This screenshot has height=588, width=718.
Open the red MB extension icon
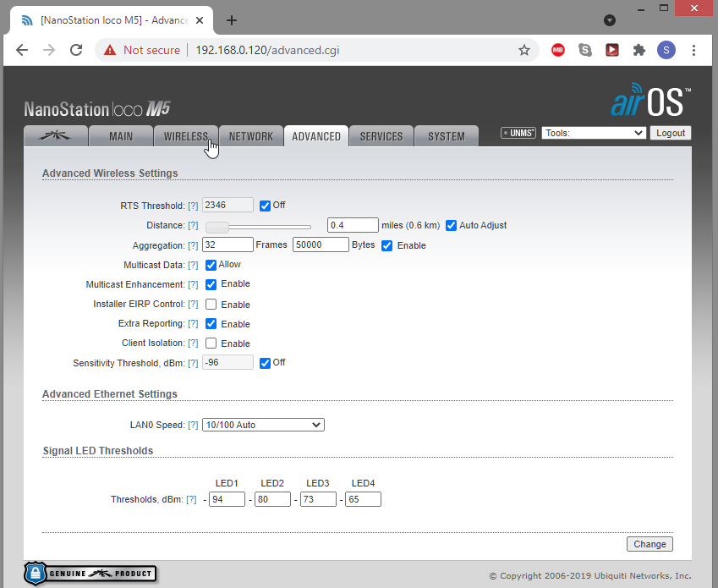click(557, 50)
